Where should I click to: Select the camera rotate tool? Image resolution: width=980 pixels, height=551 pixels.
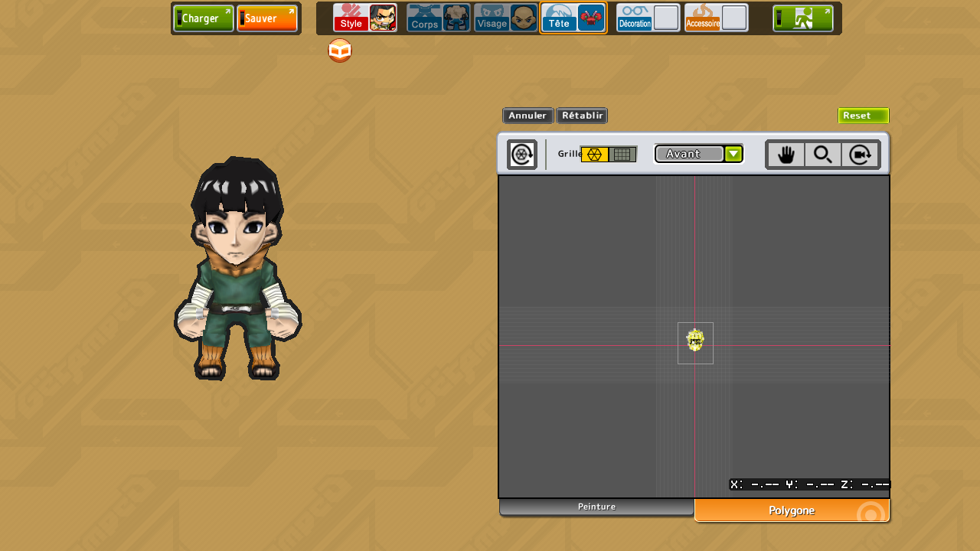pos(860,155)
